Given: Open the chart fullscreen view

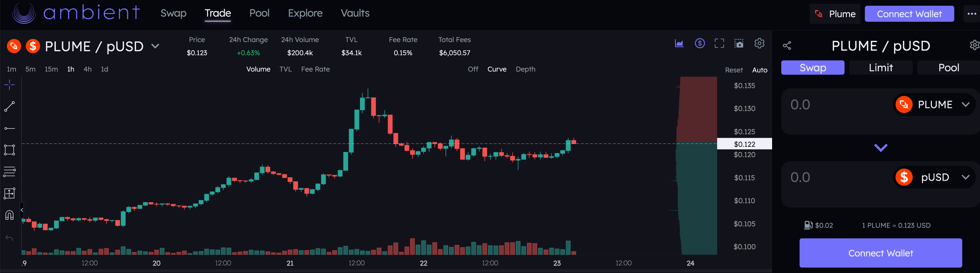Looking at the screenshot, I should (x=719, y=43).
